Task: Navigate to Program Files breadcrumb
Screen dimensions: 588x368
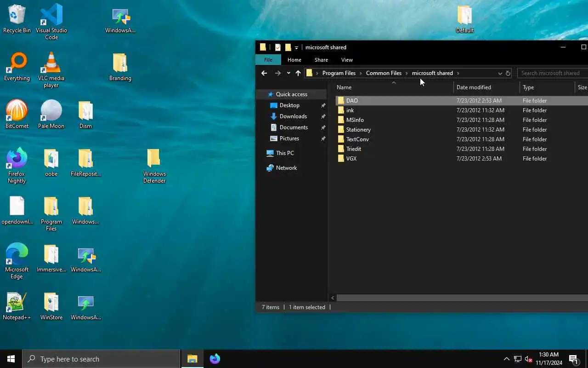Action: pos(339,73)
